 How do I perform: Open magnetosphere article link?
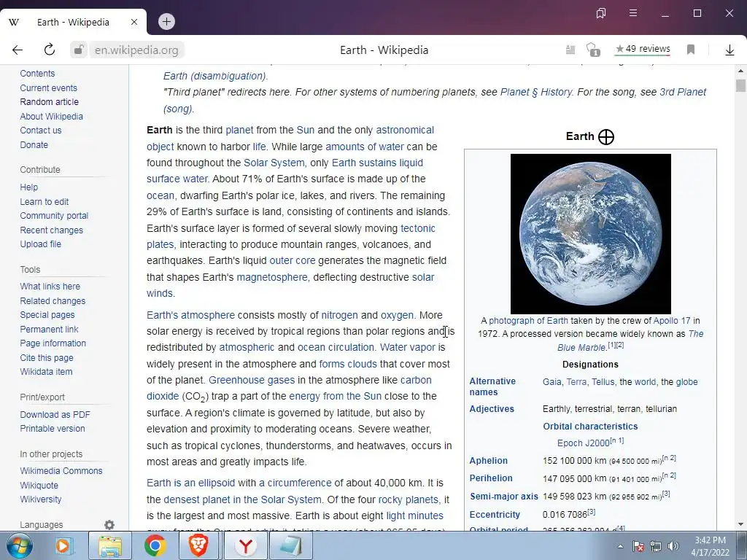coord(273,277)
